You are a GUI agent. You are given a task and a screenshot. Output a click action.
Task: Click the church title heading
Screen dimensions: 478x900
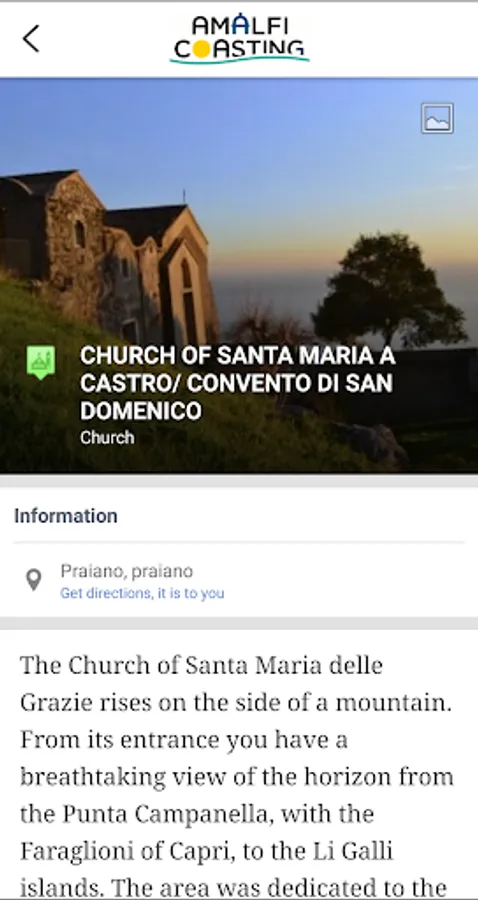(238, 383)
